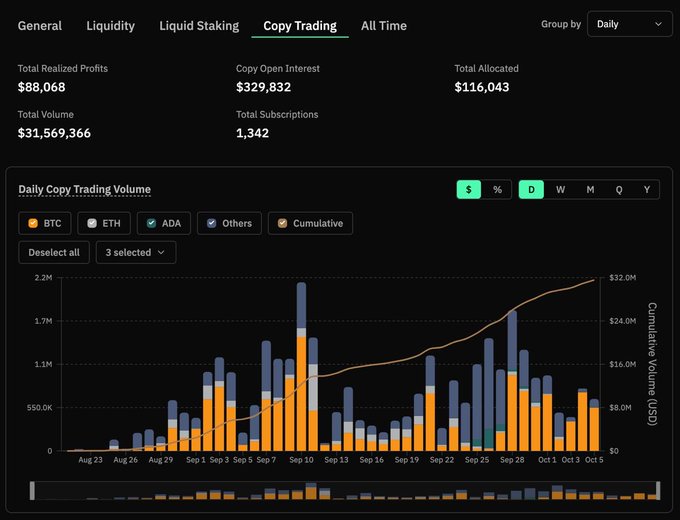Click the Aug 23 x-axis label
The image size is (680, 520).
(91, 460)
